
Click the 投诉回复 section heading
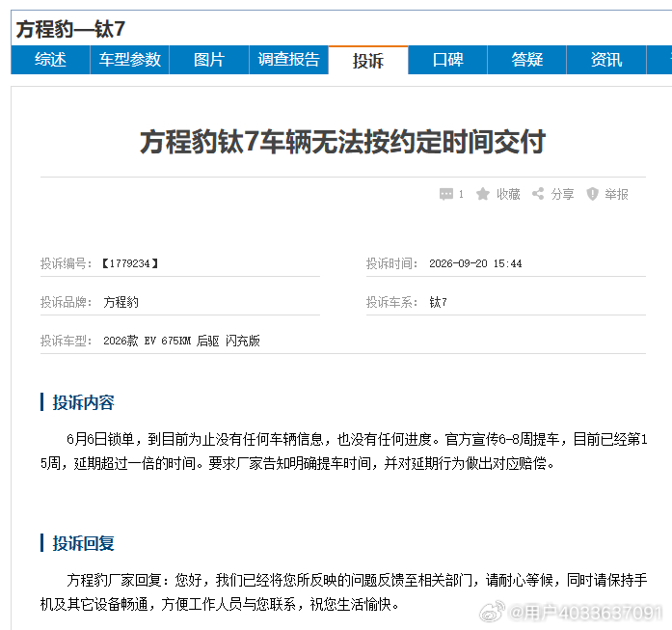pos(83,543)
